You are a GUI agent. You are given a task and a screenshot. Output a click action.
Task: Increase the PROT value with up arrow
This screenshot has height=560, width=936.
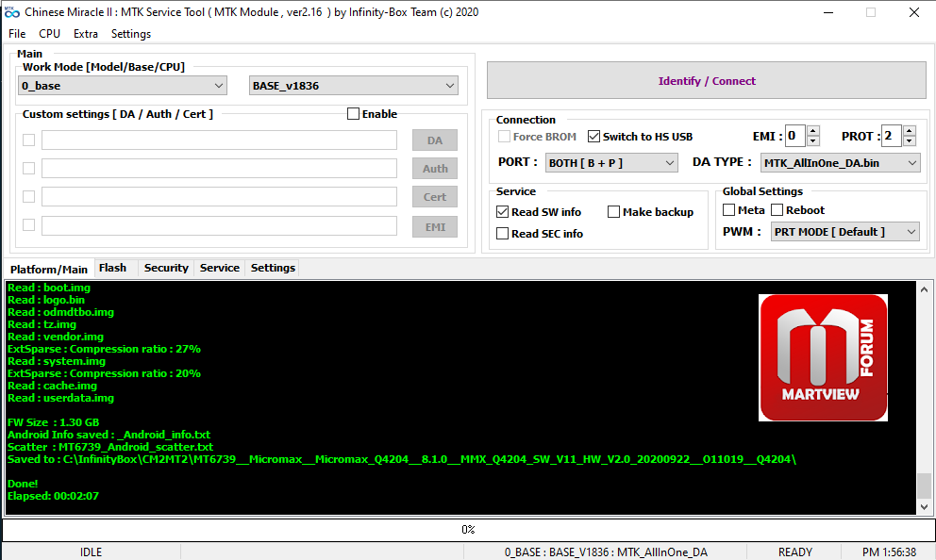[x=910, y=131]
